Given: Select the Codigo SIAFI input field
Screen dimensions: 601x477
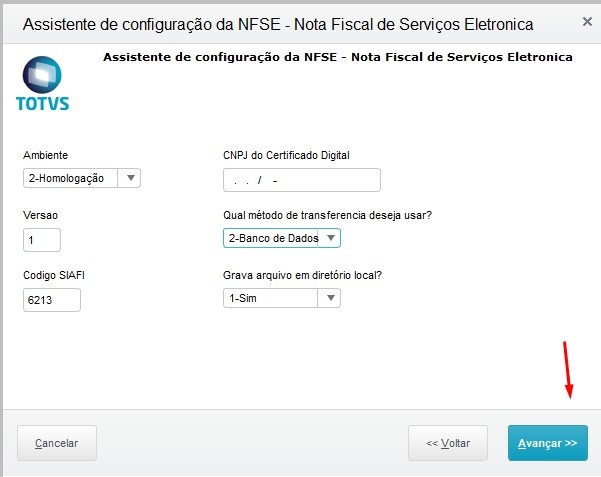Looking at the screenshot, I should pyautogui.click(x=51, y=300).
